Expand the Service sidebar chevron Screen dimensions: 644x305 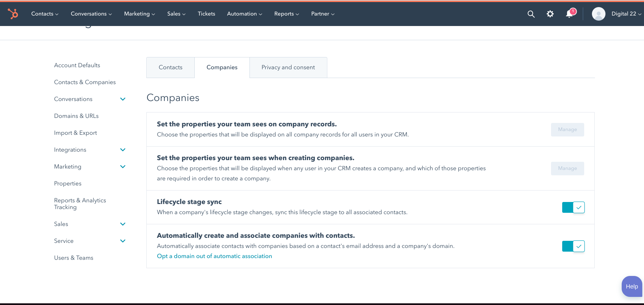tap(123, 241)
